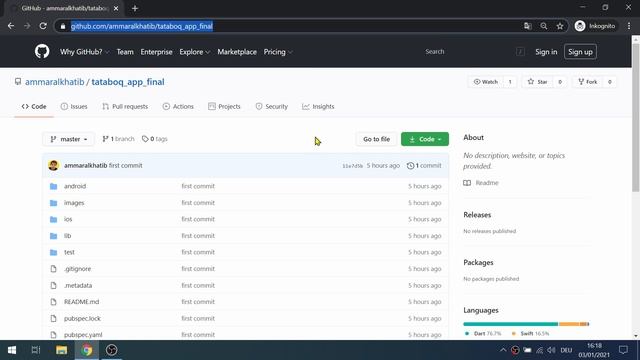Click the browser back arrow

pos(11,26)
